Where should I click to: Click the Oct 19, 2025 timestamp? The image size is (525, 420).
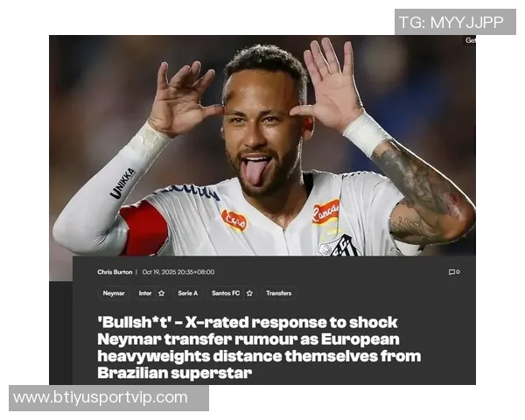pos(178,272)
